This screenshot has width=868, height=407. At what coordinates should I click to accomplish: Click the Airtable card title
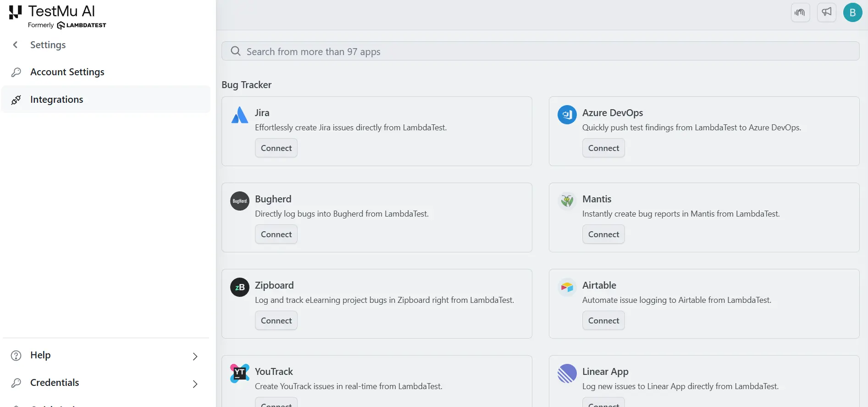coord(599,285)
